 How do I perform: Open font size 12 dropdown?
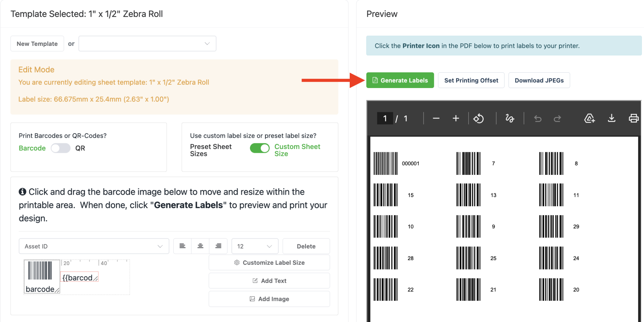click(255, 246)
